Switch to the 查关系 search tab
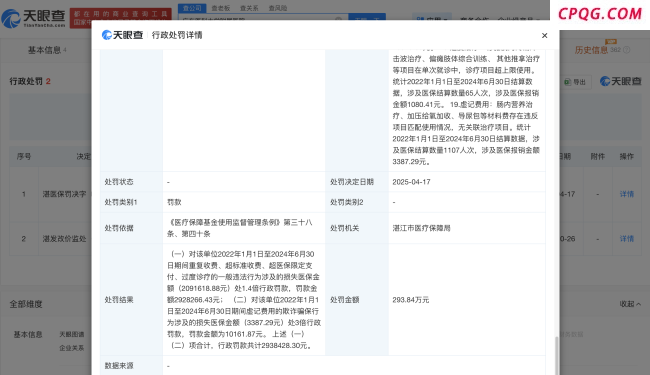 [249, 8]
